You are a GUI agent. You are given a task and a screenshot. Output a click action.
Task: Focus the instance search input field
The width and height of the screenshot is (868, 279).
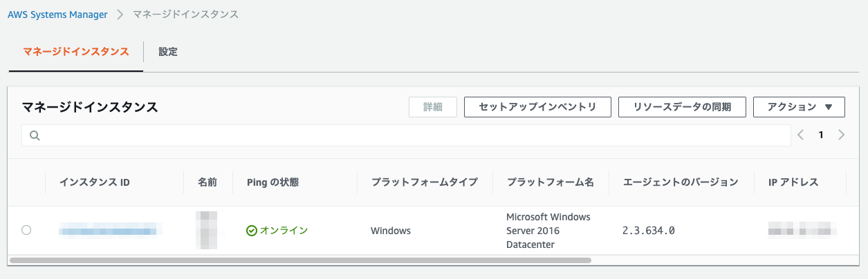[406, 135]
